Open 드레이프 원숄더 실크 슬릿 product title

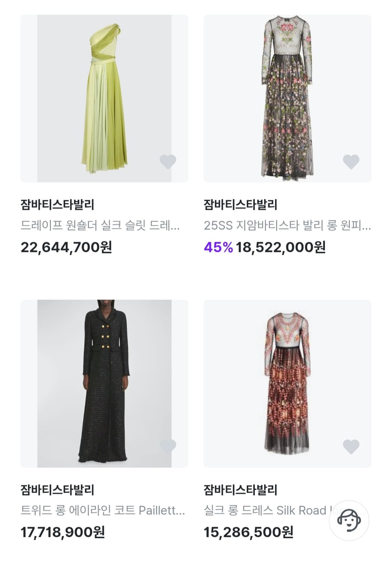point(100,226)
